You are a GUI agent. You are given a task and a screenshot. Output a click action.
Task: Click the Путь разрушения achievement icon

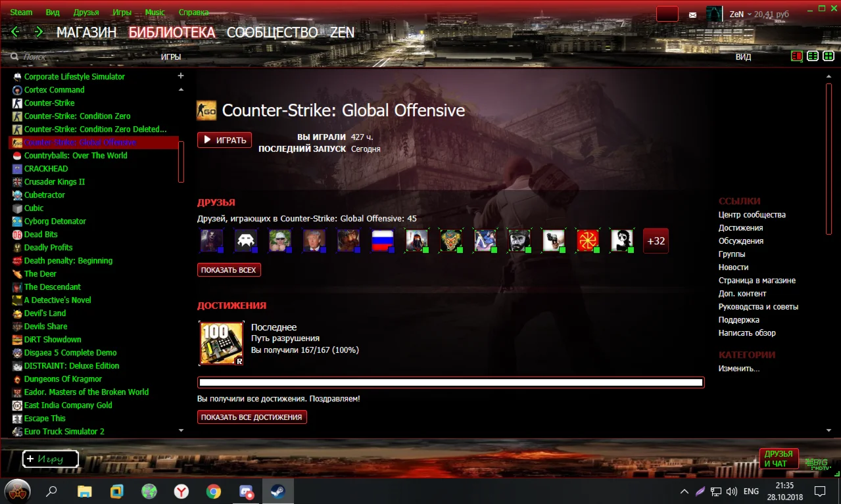coord(221,343)
